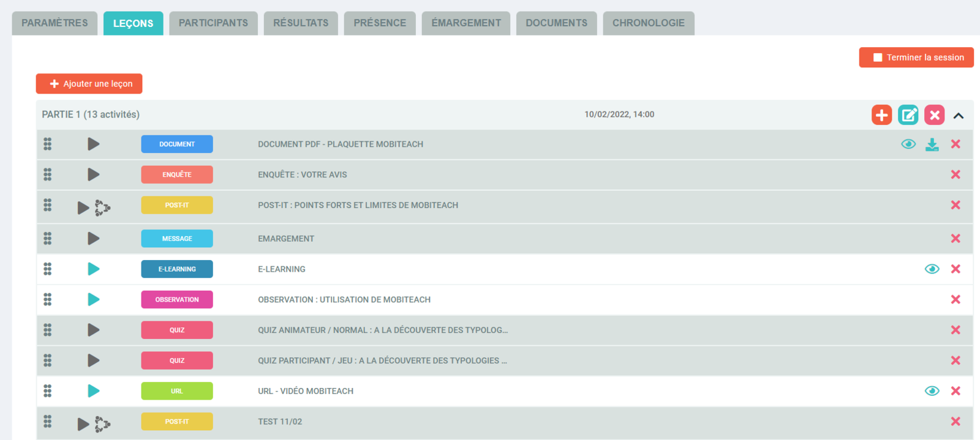Download the Plaquette Mobiteach PDF document
The width and height of the screenshot is (980, 440).
click(932, 144)
